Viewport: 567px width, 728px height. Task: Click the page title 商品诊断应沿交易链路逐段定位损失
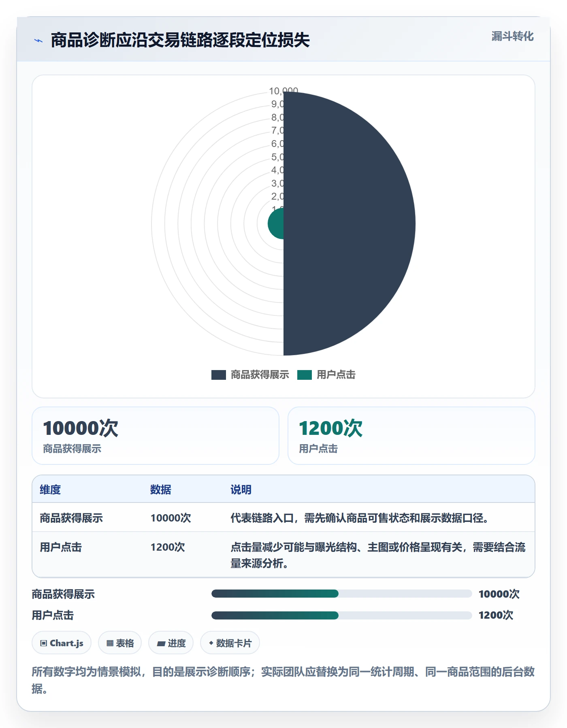click(180, 40)
